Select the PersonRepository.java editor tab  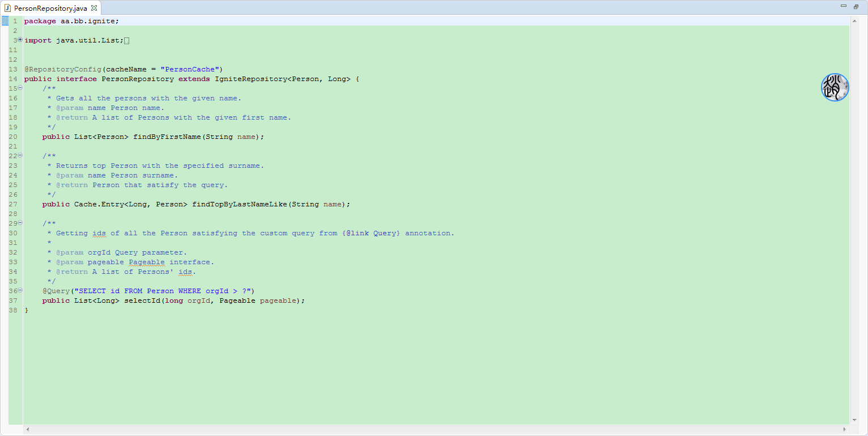[x=51, y=8]
